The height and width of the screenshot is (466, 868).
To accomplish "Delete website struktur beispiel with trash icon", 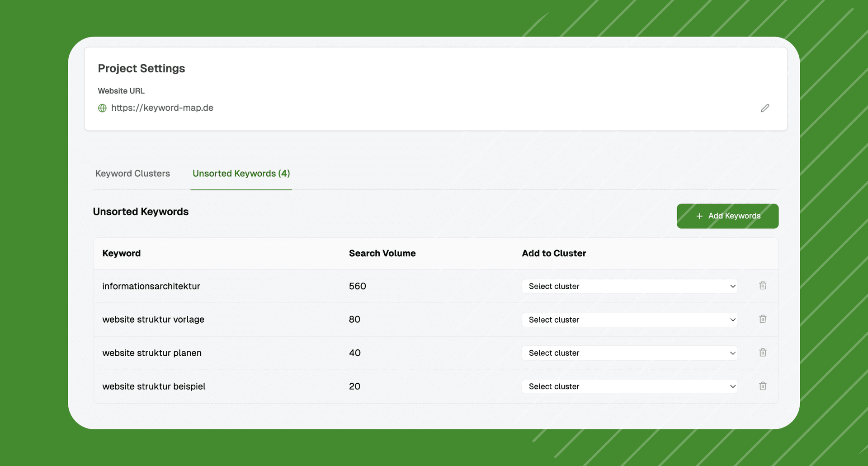I will [x=763, y=386].
